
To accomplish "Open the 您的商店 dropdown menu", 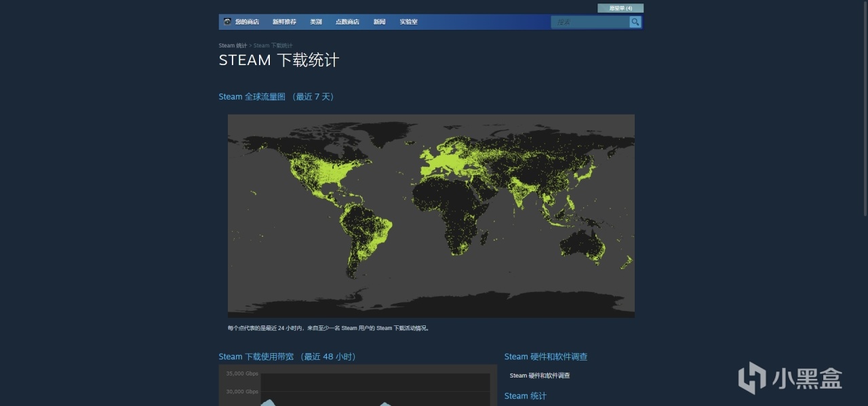I will [x=248, y=21].
